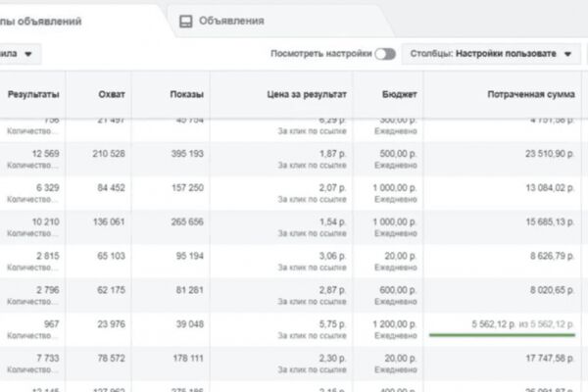Select the 84 452 reach value
Viewport: 588px width, 392px height.
pos(112,187)
